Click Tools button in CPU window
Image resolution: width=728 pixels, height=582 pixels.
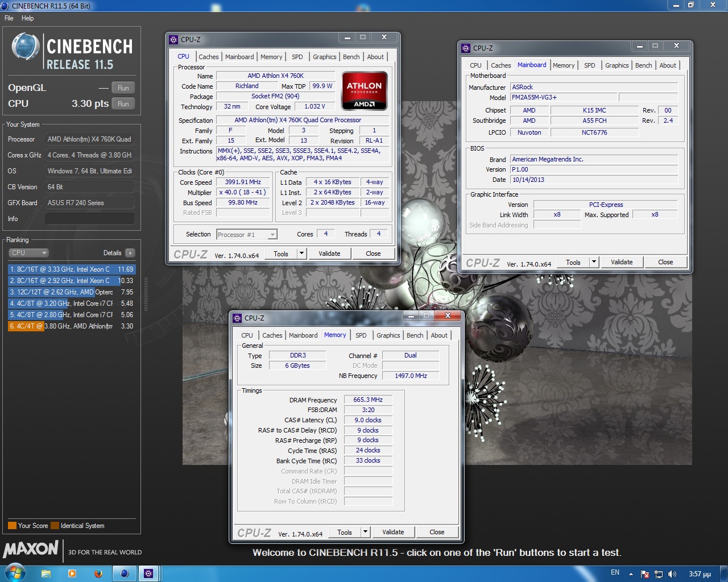(x=281, y=254)
